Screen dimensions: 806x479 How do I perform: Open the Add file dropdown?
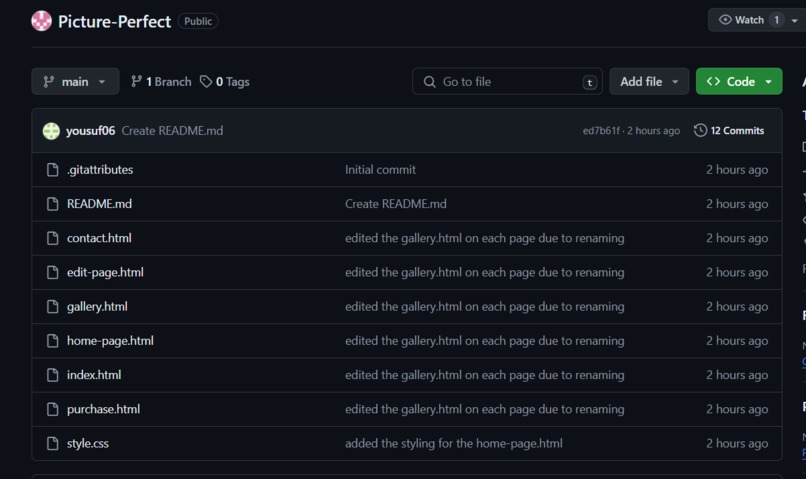[x=649, y=81]
